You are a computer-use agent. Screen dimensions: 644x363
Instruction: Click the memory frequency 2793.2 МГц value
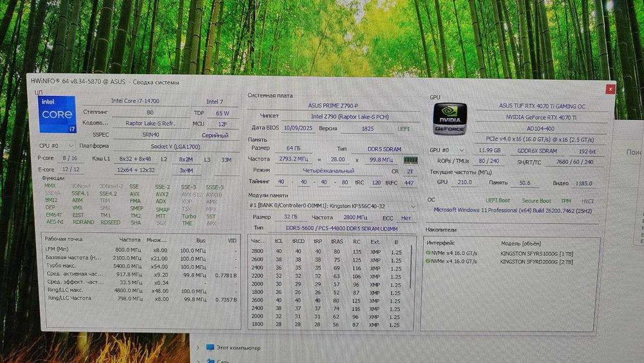click(293, 159)
